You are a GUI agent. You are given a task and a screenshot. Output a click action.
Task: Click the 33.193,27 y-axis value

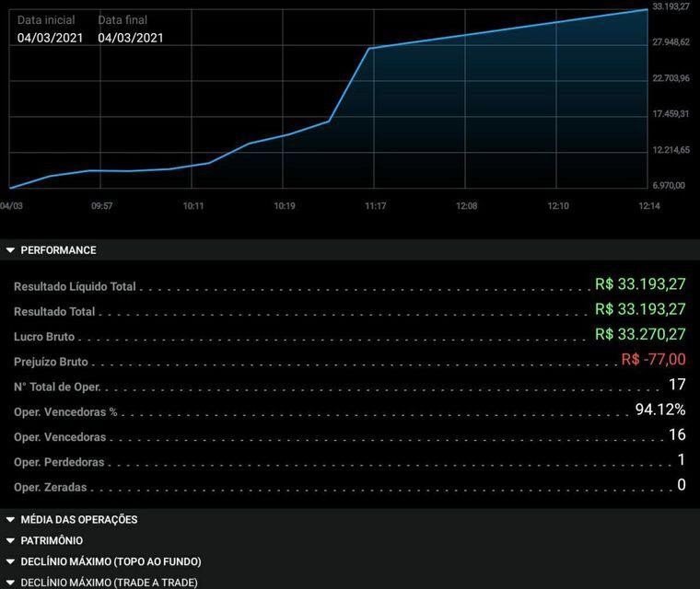[671, 6]
